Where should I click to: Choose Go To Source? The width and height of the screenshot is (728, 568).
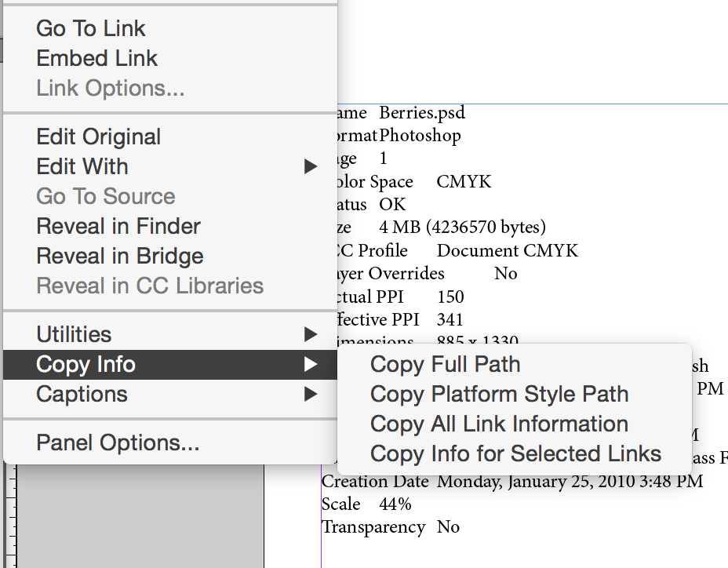click(105, 196)
